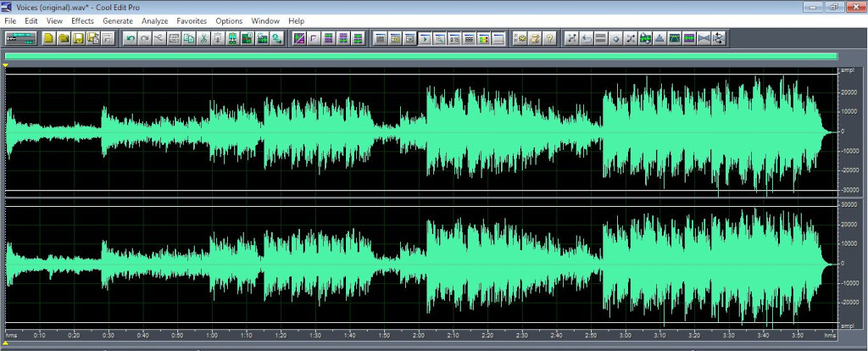868x351 pixels.
Task: Click the 3:00 mark on the time ruler
Action: coord(626,335)
